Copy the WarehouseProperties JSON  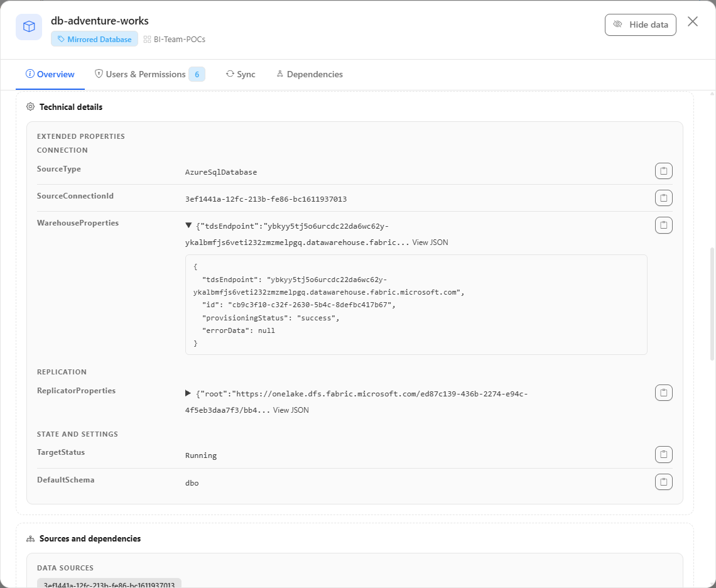point(663,225)
